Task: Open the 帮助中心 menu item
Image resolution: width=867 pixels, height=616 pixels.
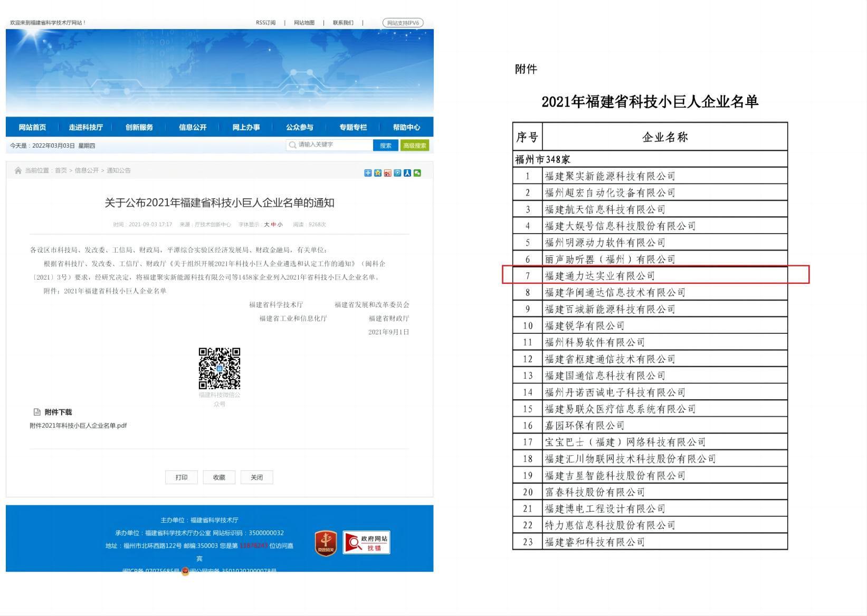Action: [x=407, y=127]
